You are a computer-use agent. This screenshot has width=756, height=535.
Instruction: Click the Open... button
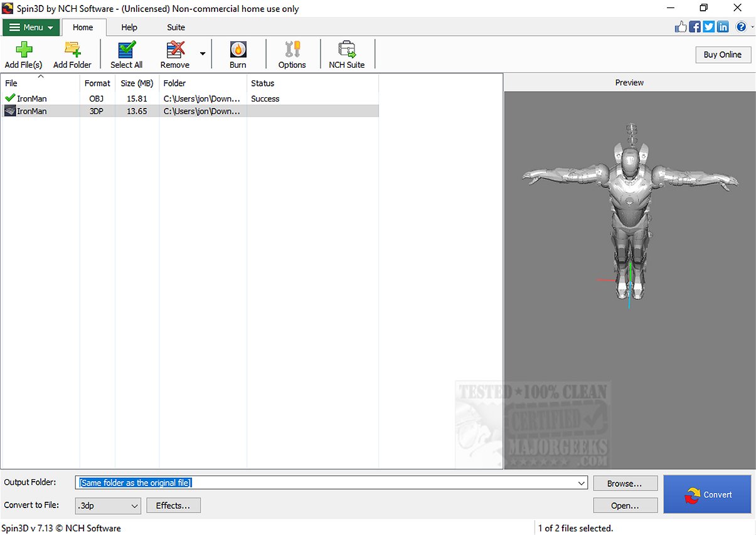[x=626, y=506]
